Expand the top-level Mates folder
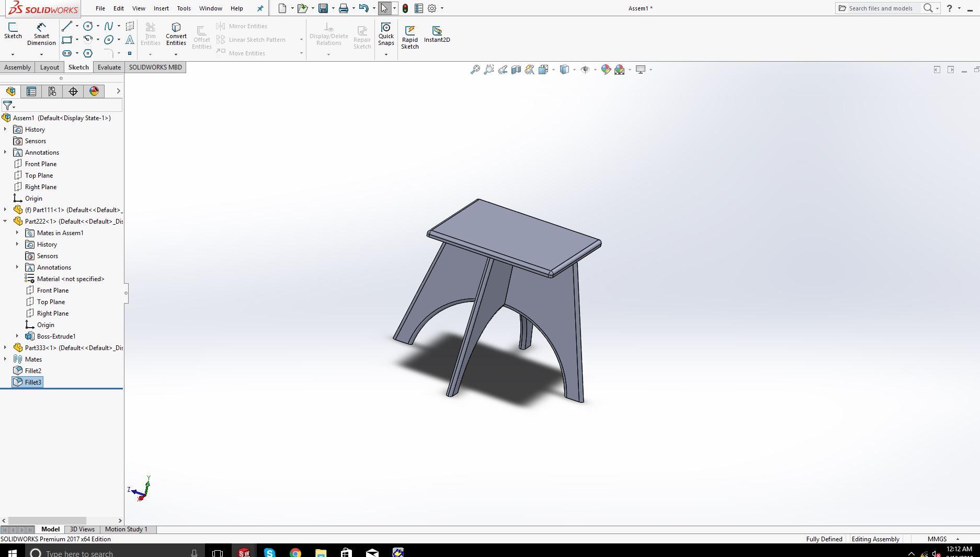This screenshot has width=980, height=557. tap(5, 359)
